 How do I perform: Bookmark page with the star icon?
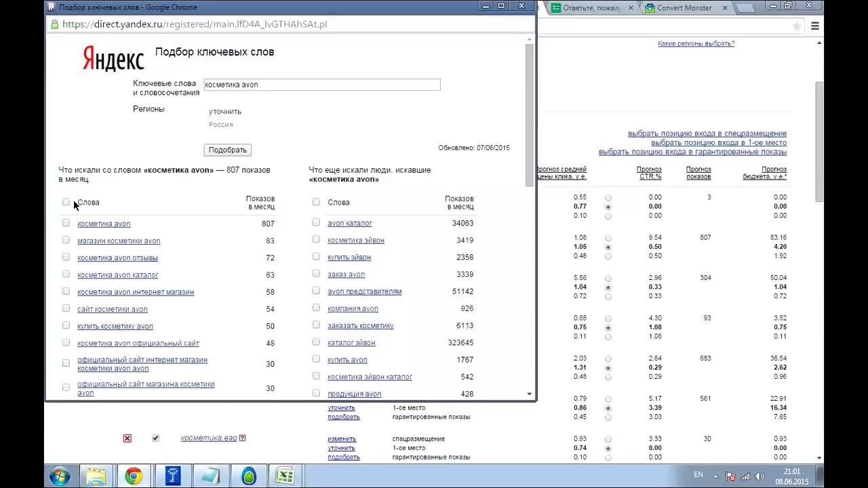797,26
